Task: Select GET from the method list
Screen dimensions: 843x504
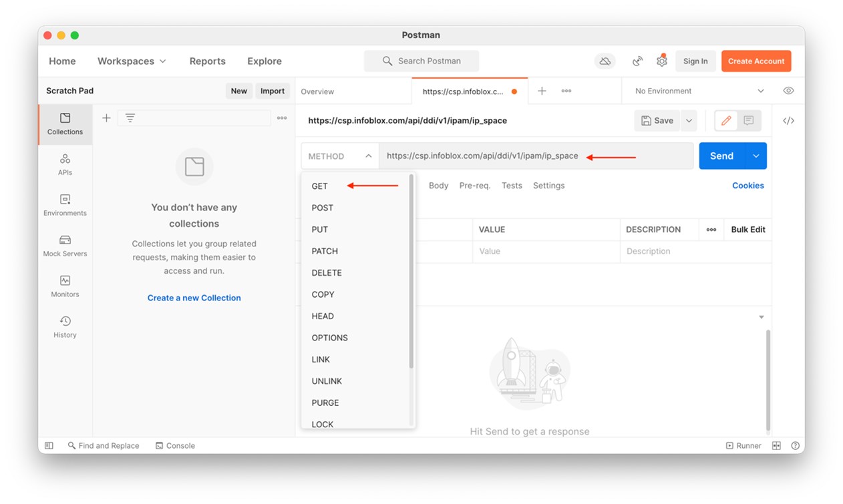Action: [x=320, y=186]
